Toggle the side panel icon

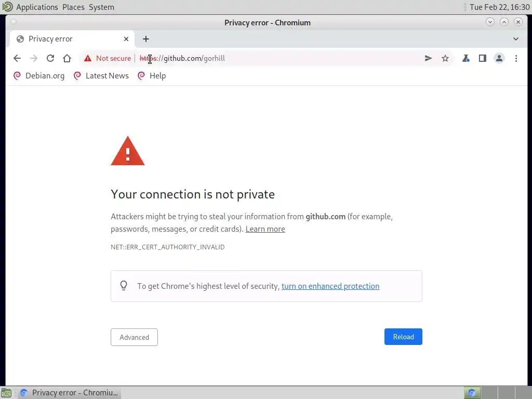[483, 58]
